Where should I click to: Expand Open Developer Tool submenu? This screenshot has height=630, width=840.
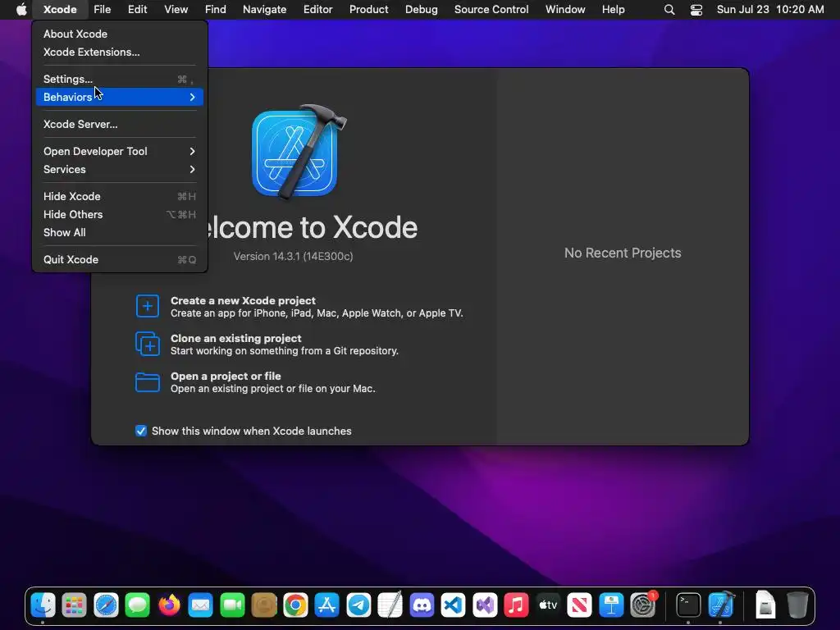point(120,151)
